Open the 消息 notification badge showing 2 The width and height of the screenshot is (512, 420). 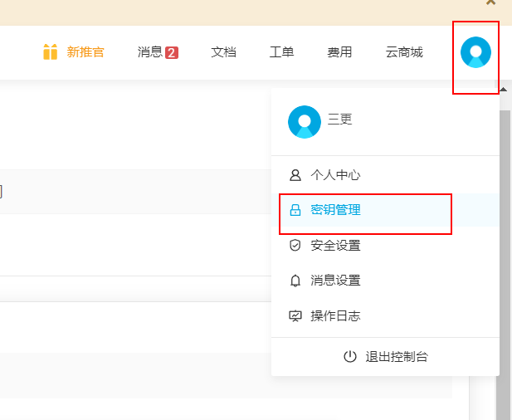pyautogui.click(x=172, y=53)
